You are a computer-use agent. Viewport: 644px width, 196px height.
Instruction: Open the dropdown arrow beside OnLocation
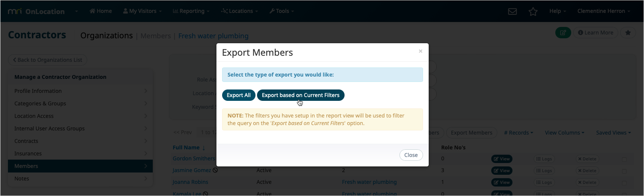point(77,11)
